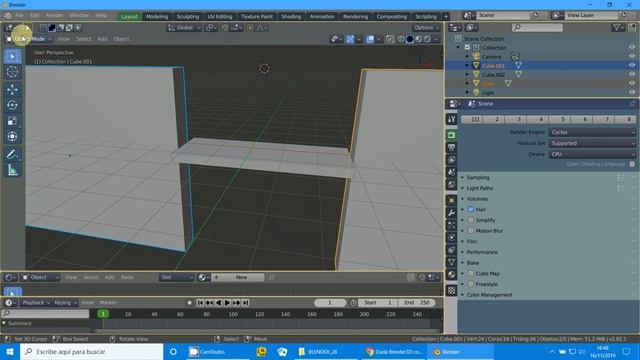Switch to solid viewport shading
640x360 pixels.
[x=410, y=39]
